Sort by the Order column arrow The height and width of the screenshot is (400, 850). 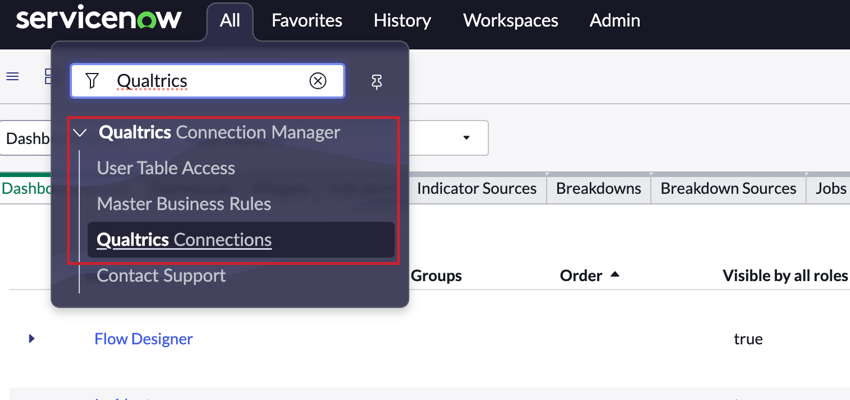(x=614, y=275)
